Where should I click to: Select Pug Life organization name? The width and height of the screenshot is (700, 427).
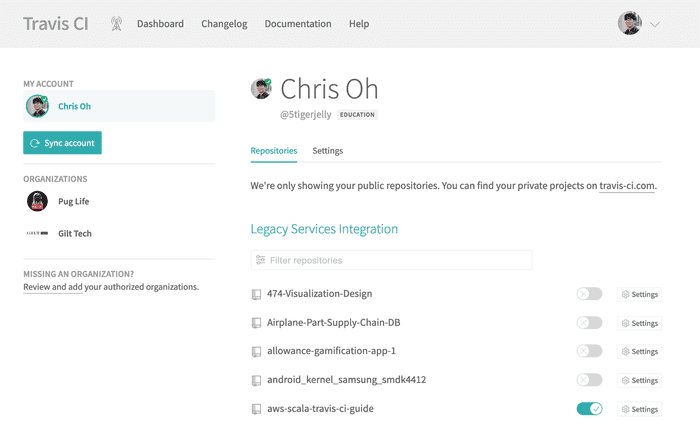[x=74, y=201]
